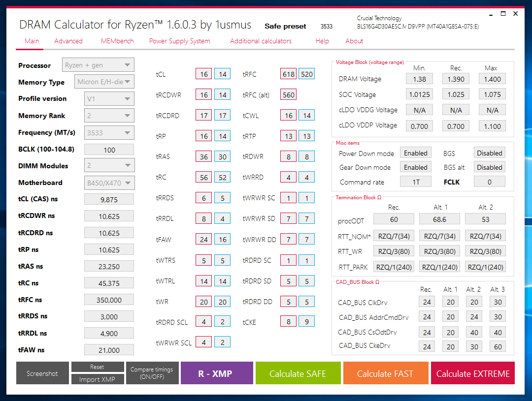The width and height of the screenshot is (532, 401).
Task: Switch to the Main tab
Action: (x=32, y=41)
